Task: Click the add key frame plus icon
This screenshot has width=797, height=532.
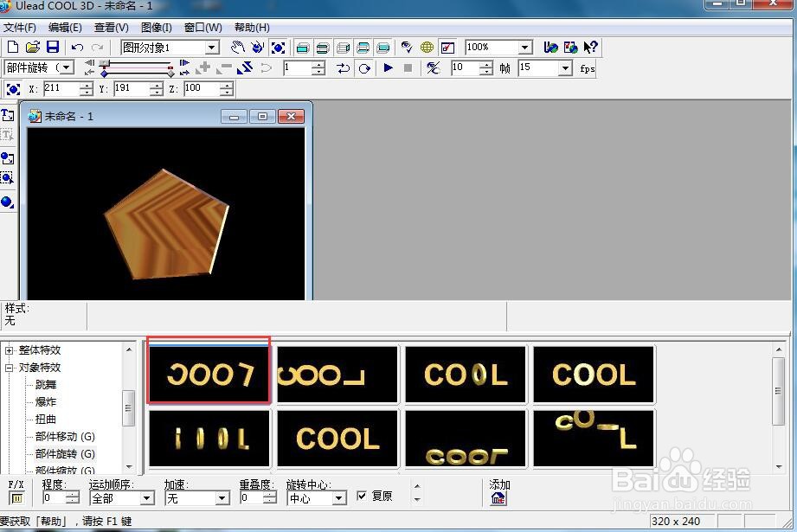Action: pos(204,67)
